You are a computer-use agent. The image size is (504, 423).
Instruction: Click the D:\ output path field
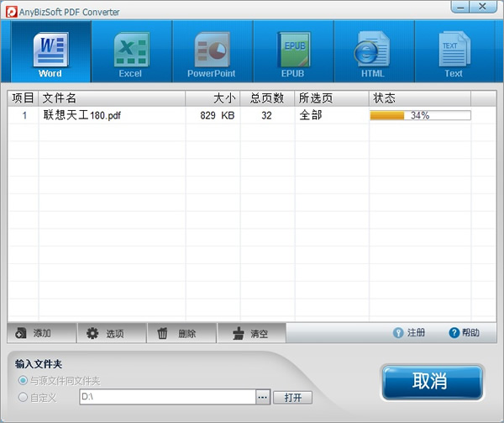click(167, 397)
